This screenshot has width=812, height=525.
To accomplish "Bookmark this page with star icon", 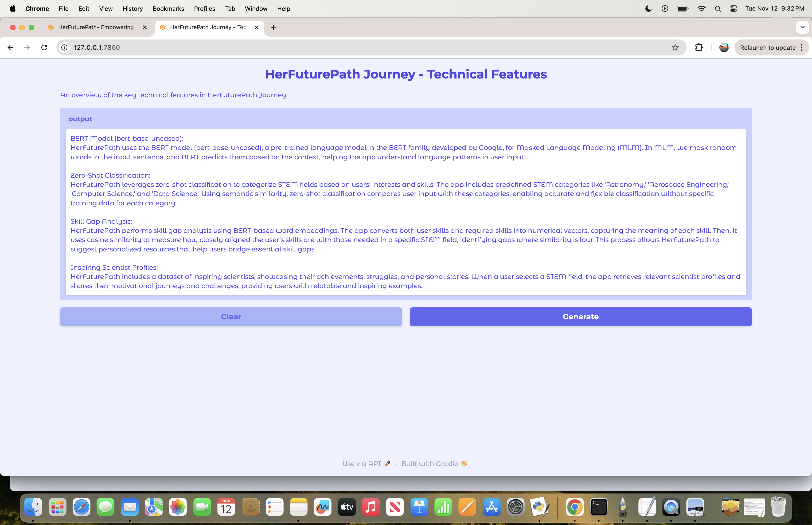I will coord(675,47).
